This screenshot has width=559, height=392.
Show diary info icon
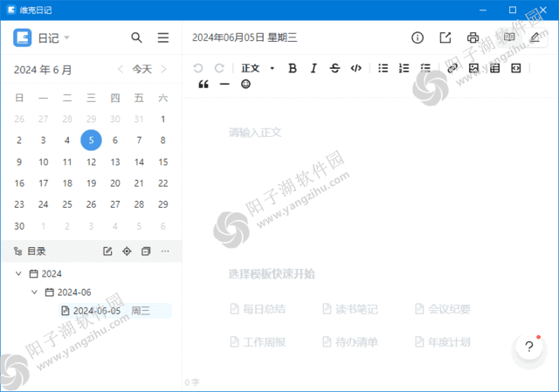(x=418, y=38)
